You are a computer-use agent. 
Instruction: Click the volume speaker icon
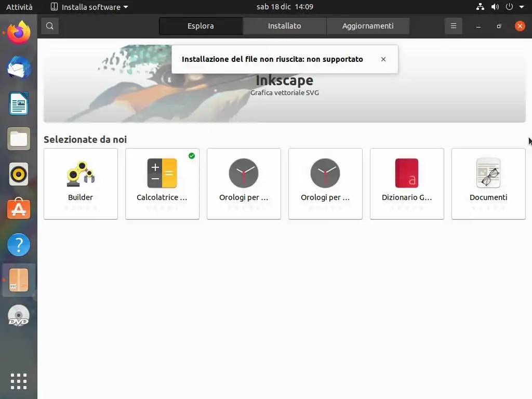[x=495, y=7]
